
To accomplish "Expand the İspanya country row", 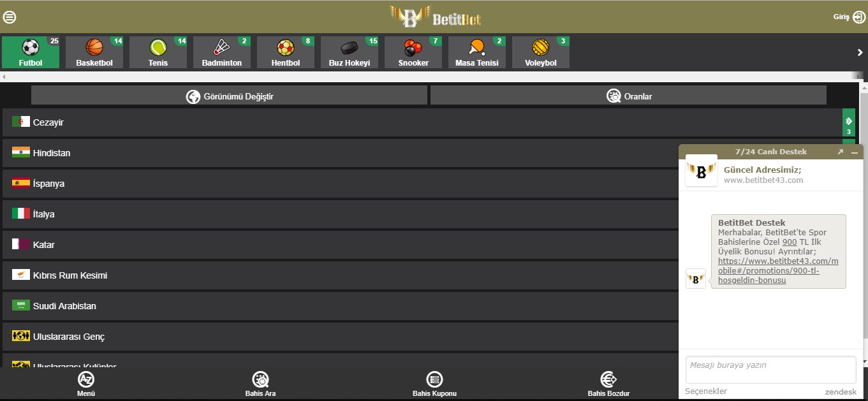I will coord(341,184).
